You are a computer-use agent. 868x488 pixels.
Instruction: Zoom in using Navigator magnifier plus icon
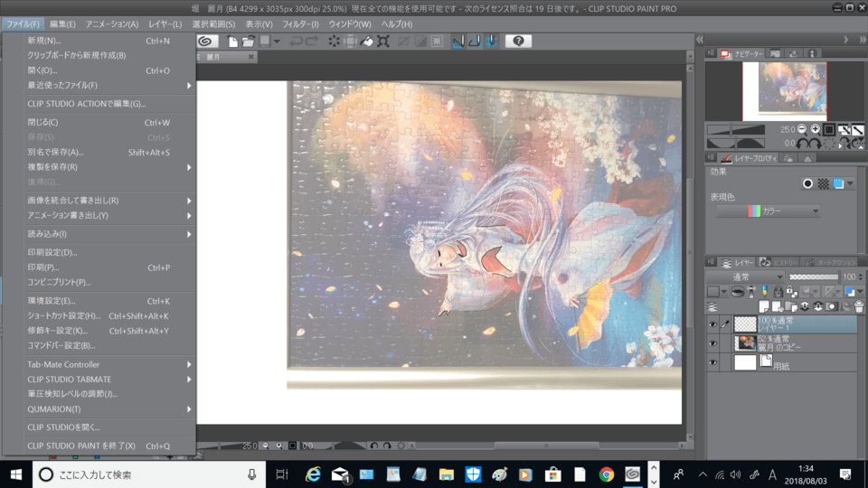(815, 129)
